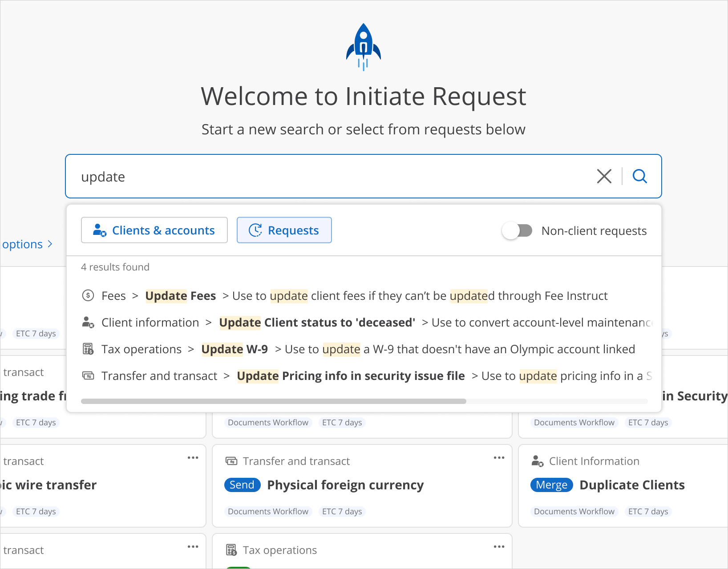Select the Requests tab
This screenshot has height=569, width=728.
(x=284, y=230)
